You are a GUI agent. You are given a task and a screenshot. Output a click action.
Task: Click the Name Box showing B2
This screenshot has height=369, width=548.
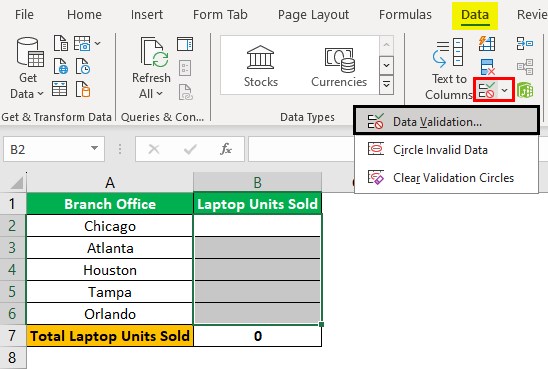pyautogui.click(x=54, y=150)
